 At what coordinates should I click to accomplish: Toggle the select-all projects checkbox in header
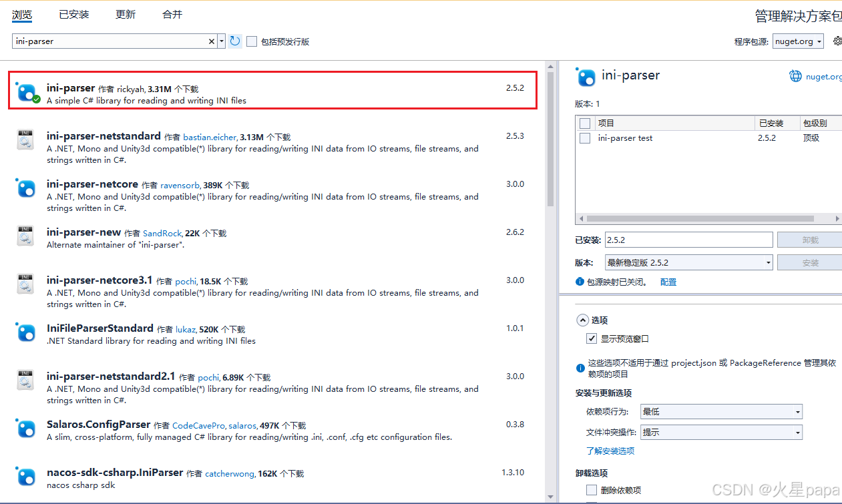pos(585,123)
